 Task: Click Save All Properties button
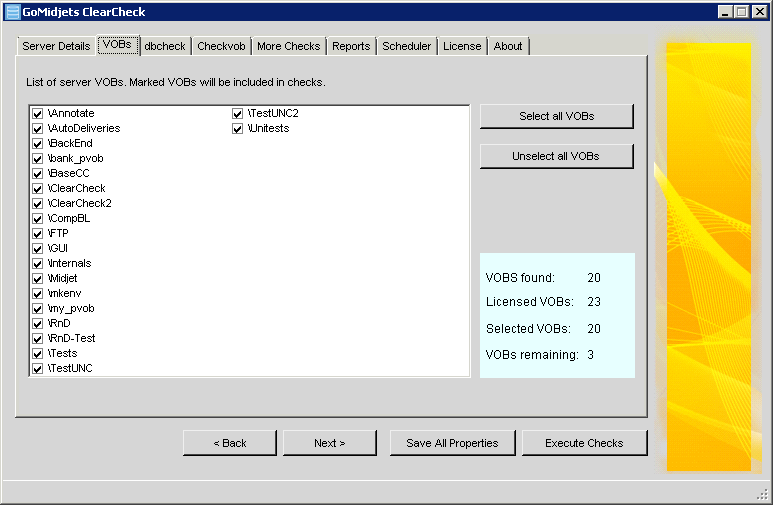[452, 443]
